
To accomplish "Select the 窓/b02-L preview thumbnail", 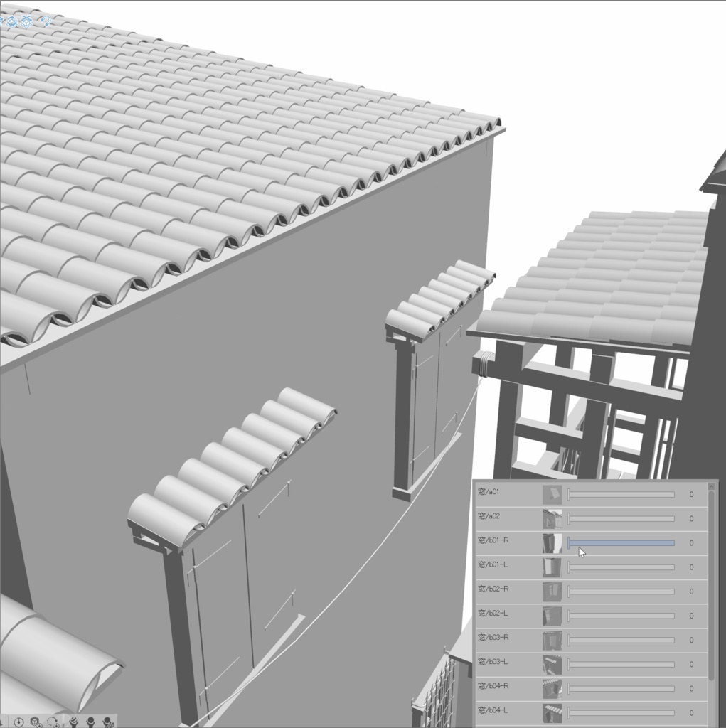I will click(x=552, y=616).
